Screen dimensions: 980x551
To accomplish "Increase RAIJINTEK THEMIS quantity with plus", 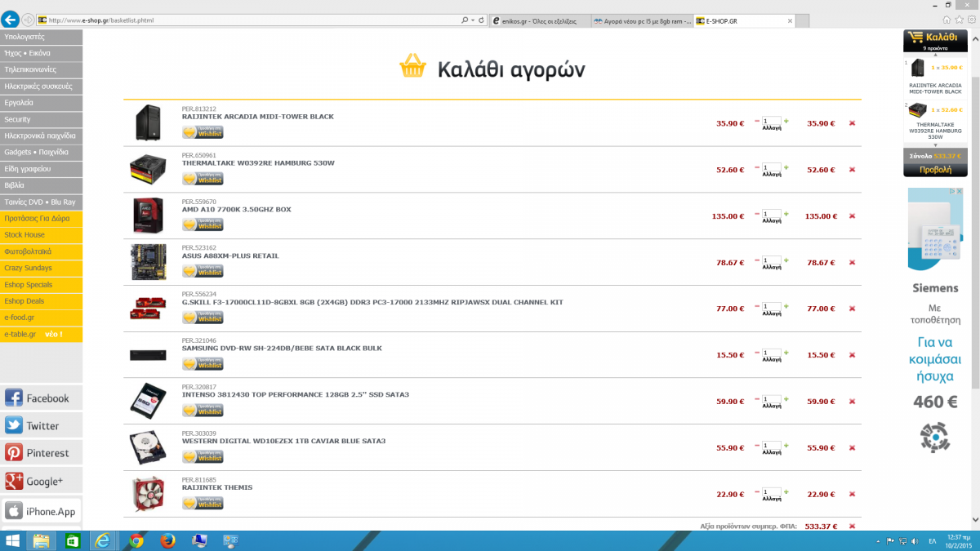I will click(x=786, y=491).
